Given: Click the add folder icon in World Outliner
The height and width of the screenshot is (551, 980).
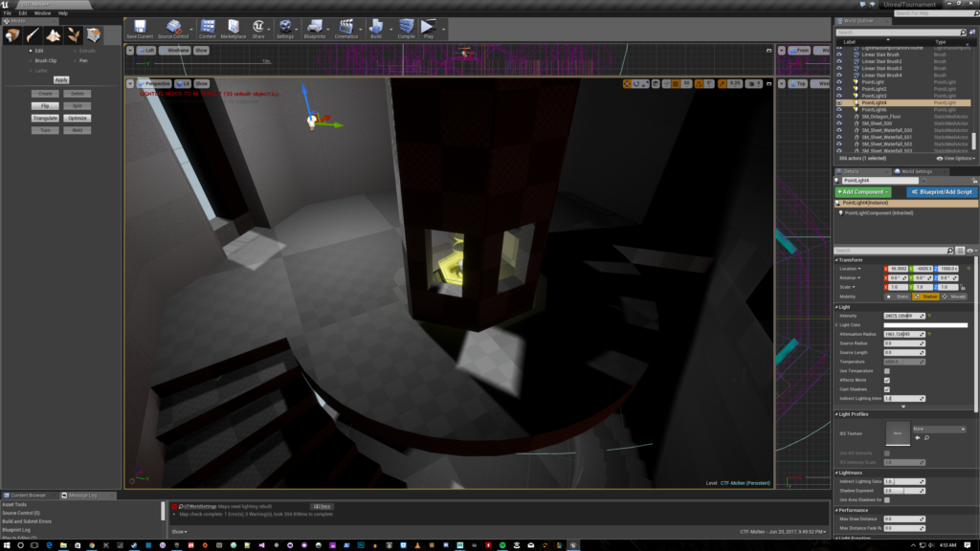Looking at the screenshot, I should 972,33.
